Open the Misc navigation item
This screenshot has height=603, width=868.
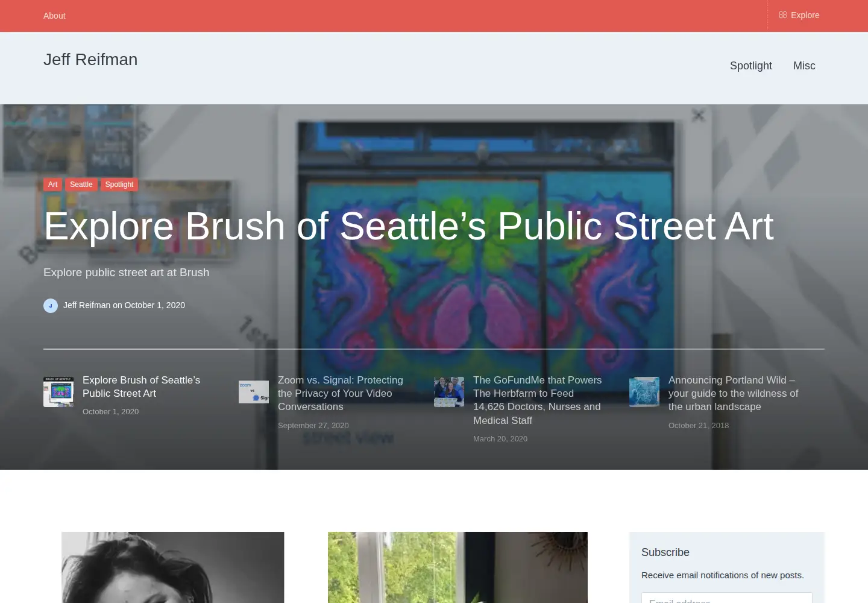click(804, 66)
